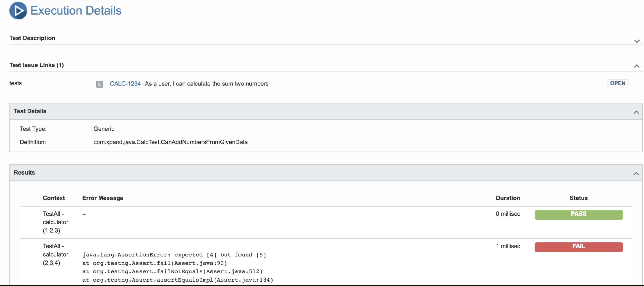Collapse the Results panel chevron
The image size is (644, 286).
tap(636, 174)
